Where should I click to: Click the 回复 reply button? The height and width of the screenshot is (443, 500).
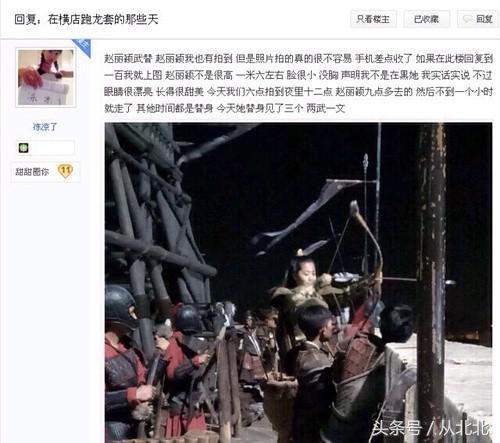[479, 19]
